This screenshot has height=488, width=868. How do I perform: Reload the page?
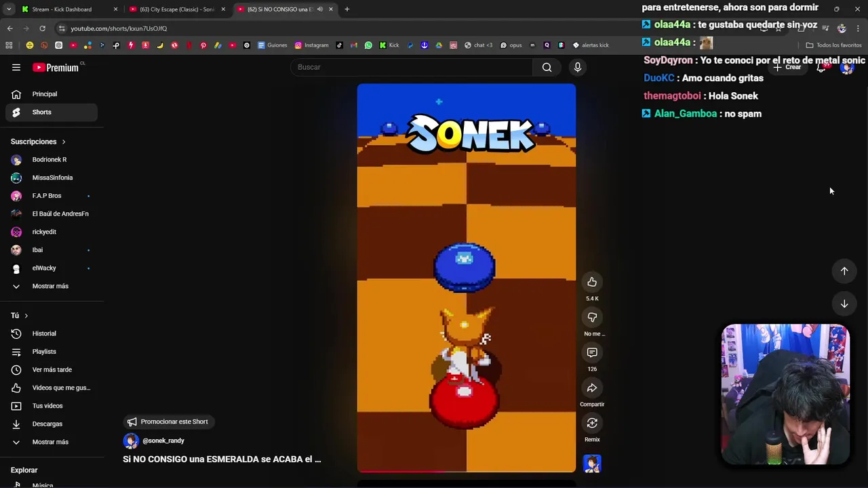tap(42, 28)
